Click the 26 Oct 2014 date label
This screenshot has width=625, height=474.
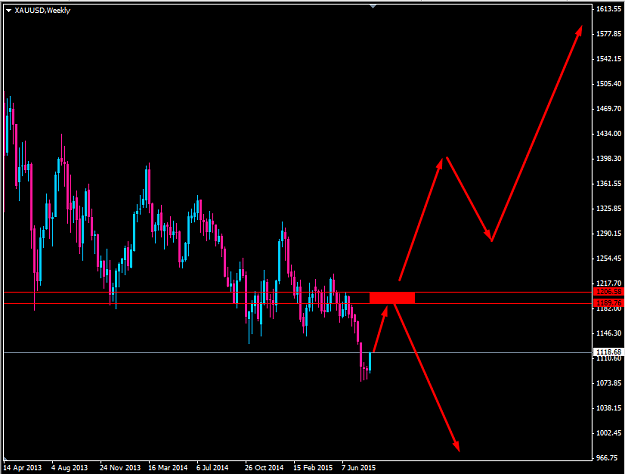[264, 468]
